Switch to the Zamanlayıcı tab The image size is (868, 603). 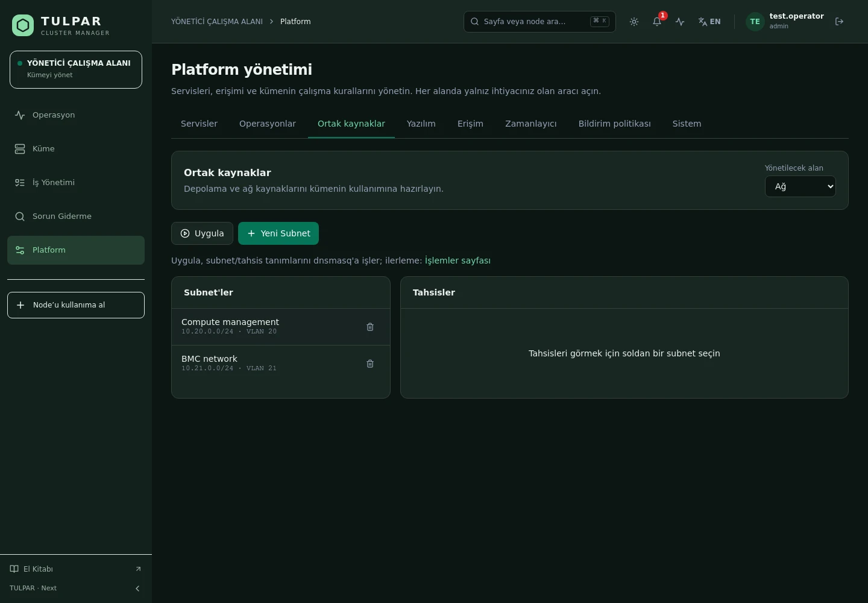[531, 124]
